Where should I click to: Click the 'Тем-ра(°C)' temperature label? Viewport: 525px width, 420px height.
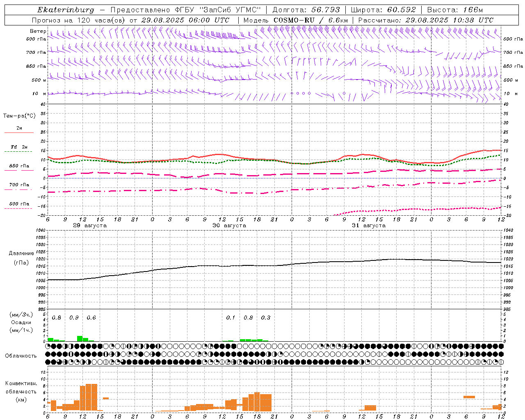pos(19,116)
